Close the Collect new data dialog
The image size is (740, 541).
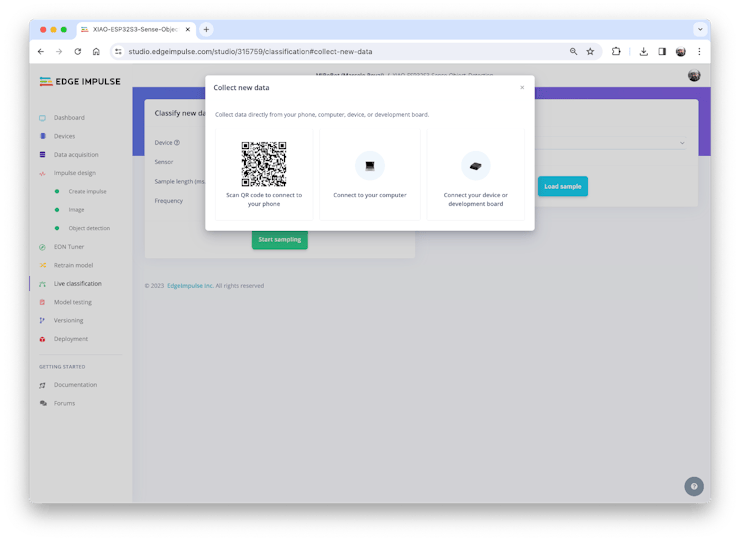[x=522, y=87]
